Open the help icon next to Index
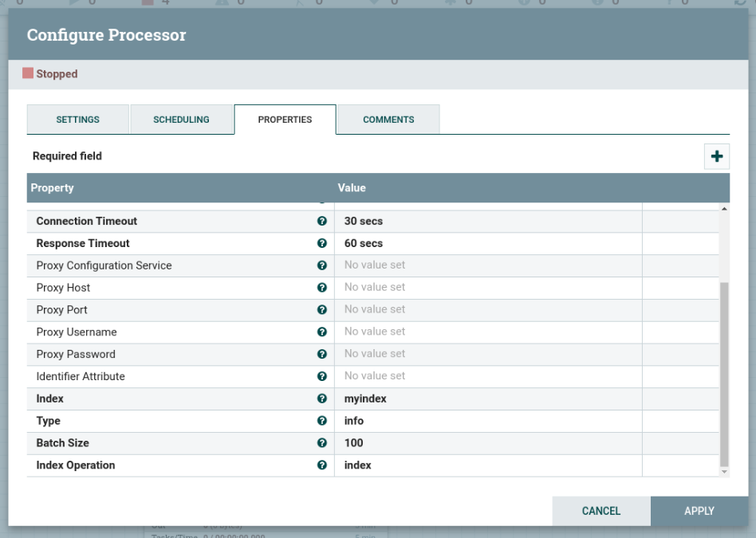756x538 pixels. (322, 399)
